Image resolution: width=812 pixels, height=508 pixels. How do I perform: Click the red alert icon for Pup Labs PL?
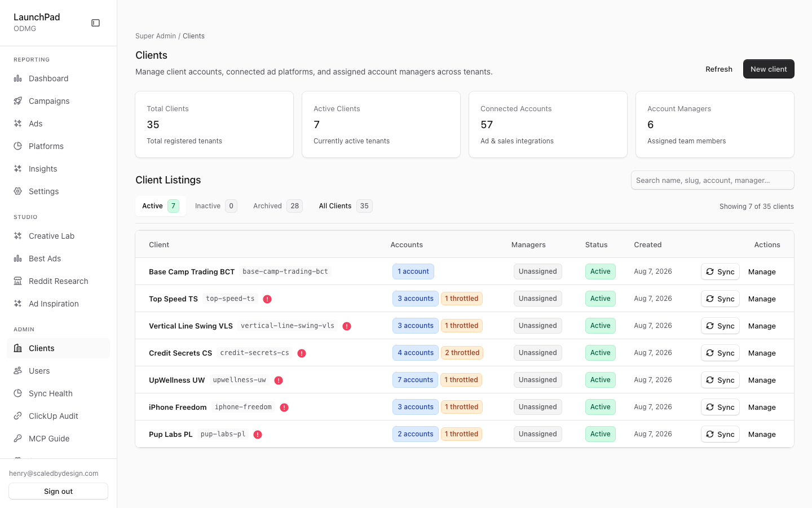pyautogui.click(x=258, y=435)
